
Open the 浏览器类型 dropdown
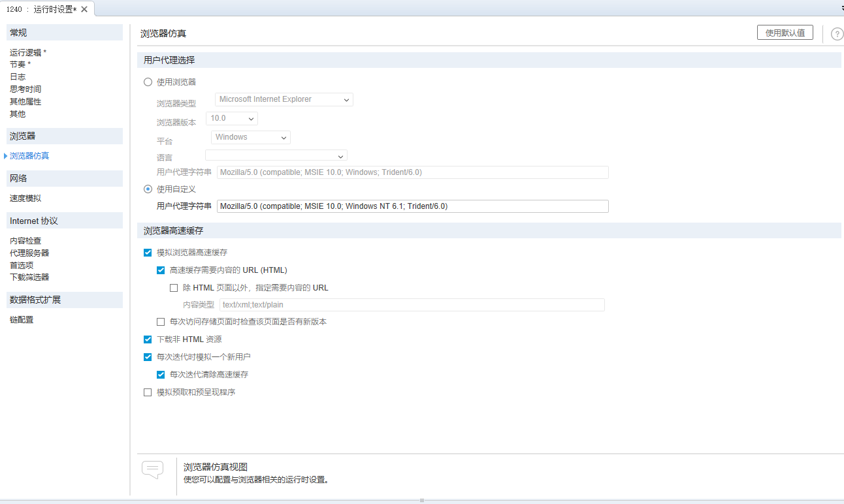click(284, 100)
